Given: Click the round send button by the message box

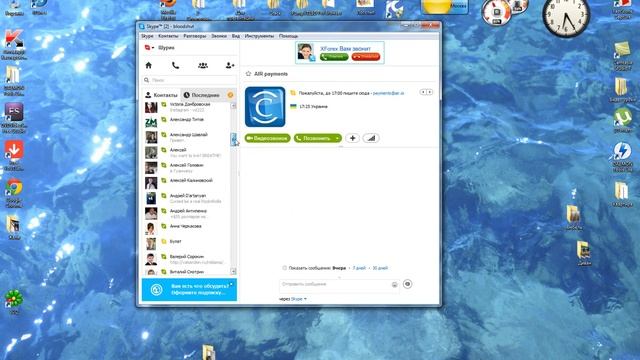Looking at the screenshot, I should (x=407, y=284).
